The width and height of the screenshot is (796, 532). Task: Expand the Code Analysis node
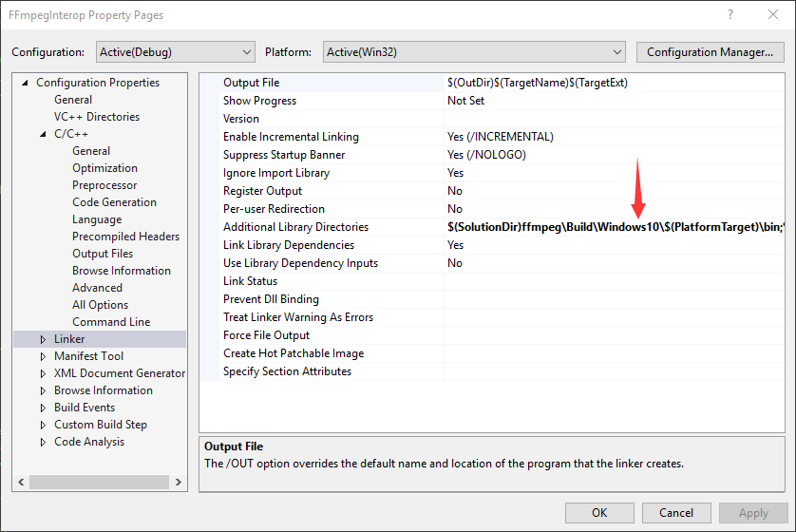[43, 442]
